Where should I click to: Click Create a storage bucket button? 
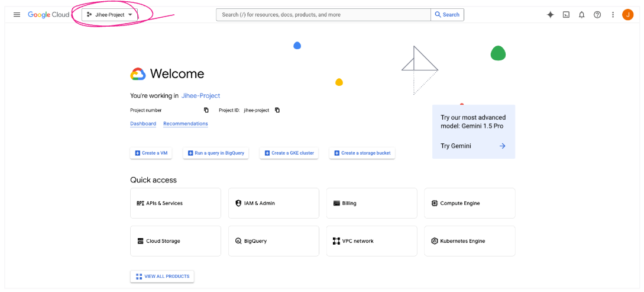362,153
